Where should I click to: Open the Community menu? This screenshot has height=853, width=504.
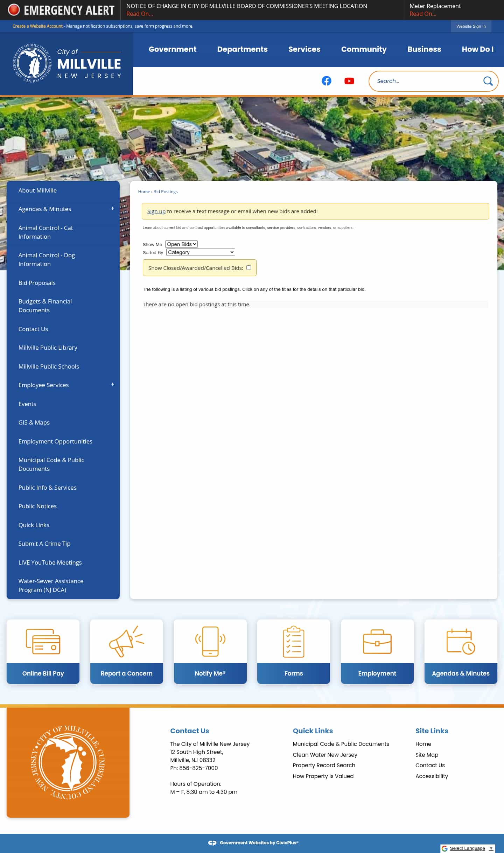click(364, 49)
